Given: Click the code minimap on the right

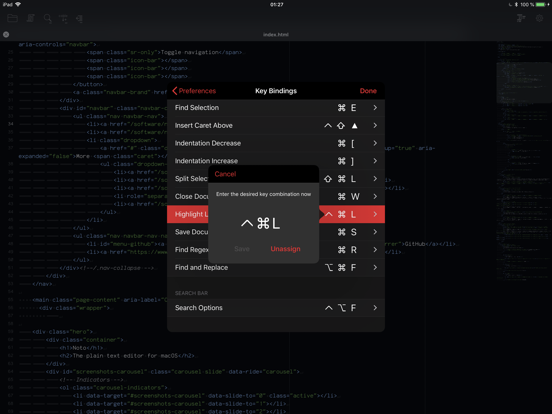Looking at the screenshot, I should [x=523, y=162].
